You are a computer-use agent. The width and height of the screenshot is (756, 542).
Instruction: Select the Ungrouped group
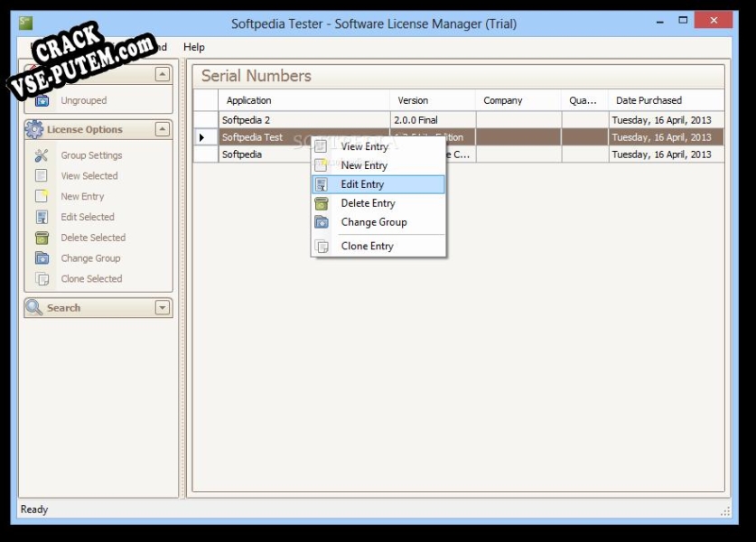(84, 100)
